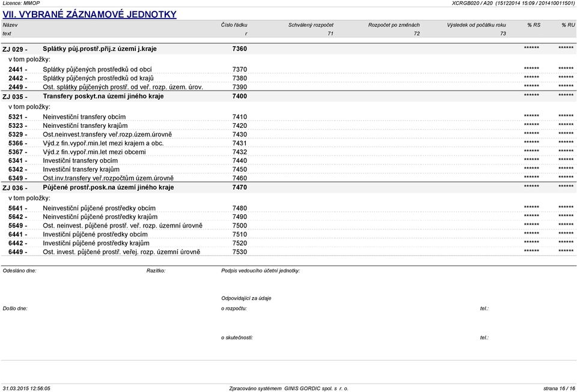Select item 6449 Ost. invest. půjčené prostř.
The height and width of the screenshot is (392, 577).
click(288, 252)
